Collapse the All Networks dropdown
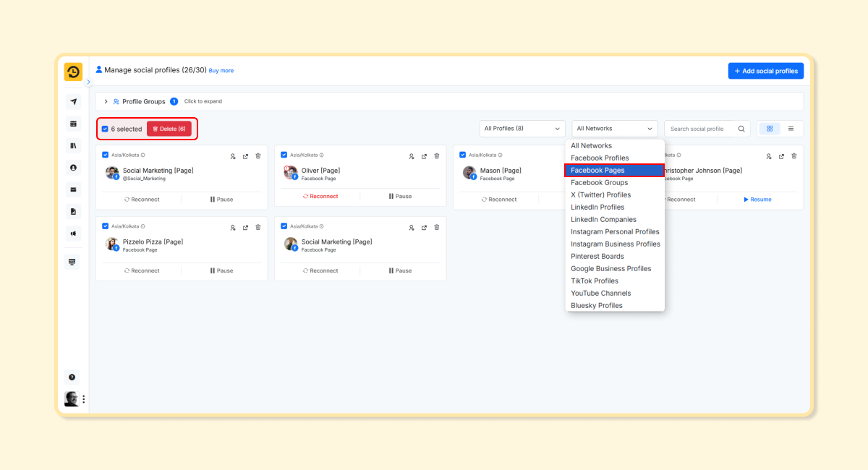The height and width of the screenshot is (470, 868). click(615, 129)
